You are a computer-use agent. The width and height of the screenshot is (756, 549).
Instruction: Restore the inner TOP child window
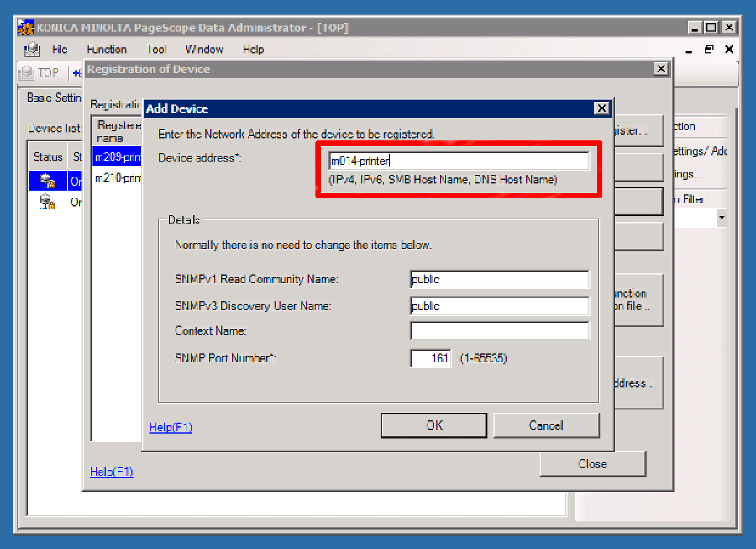coord(709,50)
